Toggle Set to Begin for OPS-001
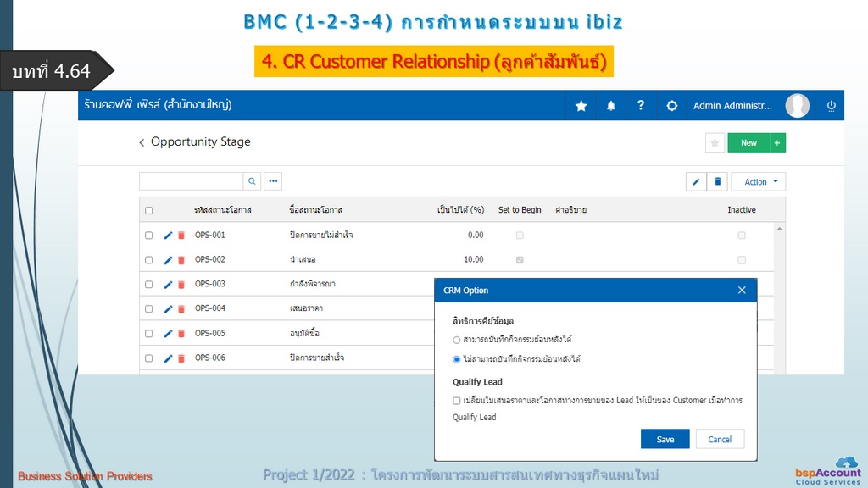 (x=520, y=236)
